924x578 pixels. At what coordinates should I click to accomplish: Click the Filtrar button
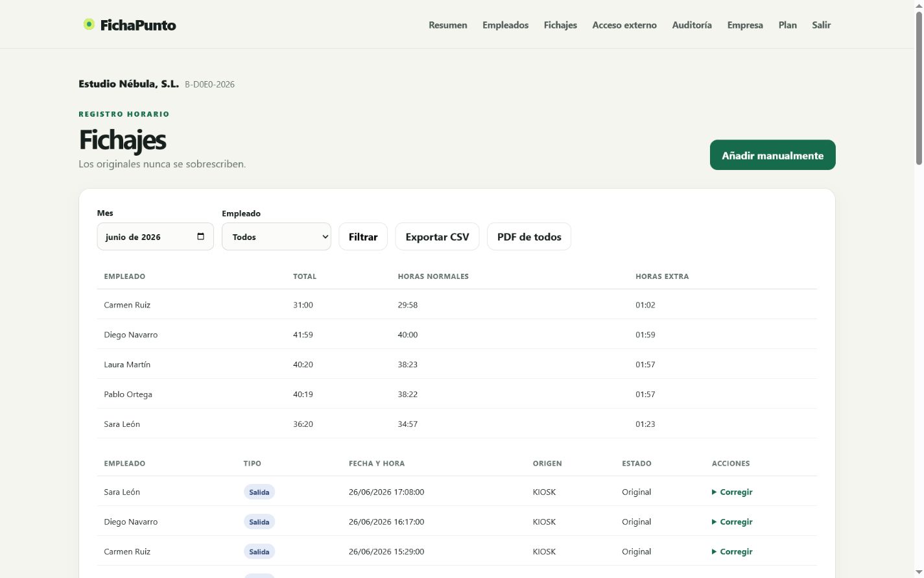[363, 237]
